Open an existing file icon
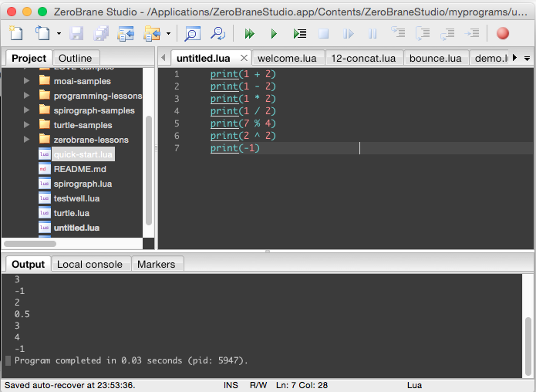This screenshot has height=392, width=536. pyautogui.click(x=42, y=33)
